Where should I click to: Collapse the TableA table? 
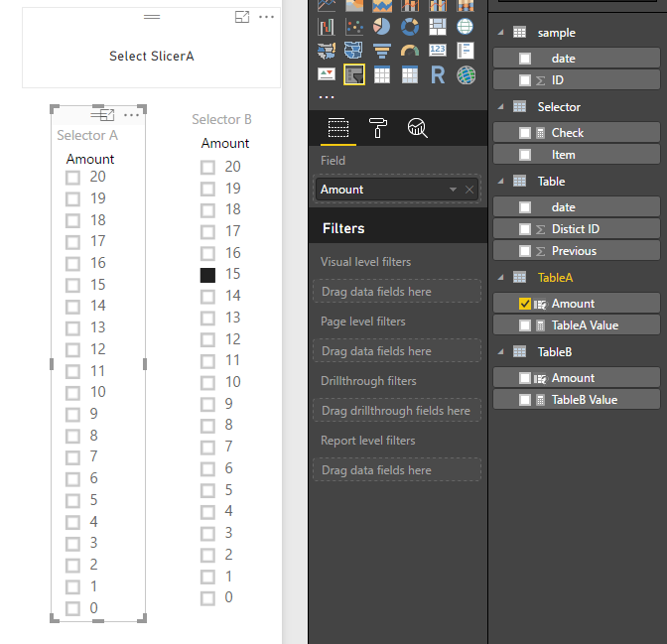[x=501, y=277]
